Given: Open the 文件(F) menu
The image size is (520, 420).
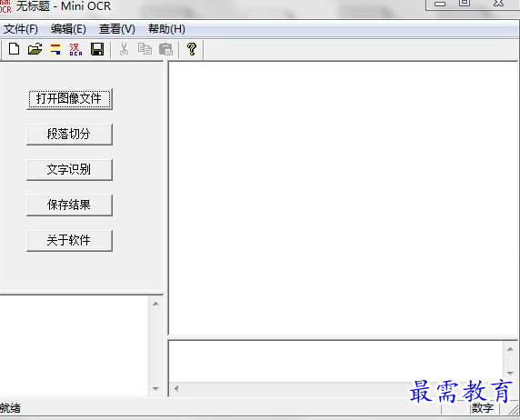Looking at the screenshot, I should click(x=21, y=29).
